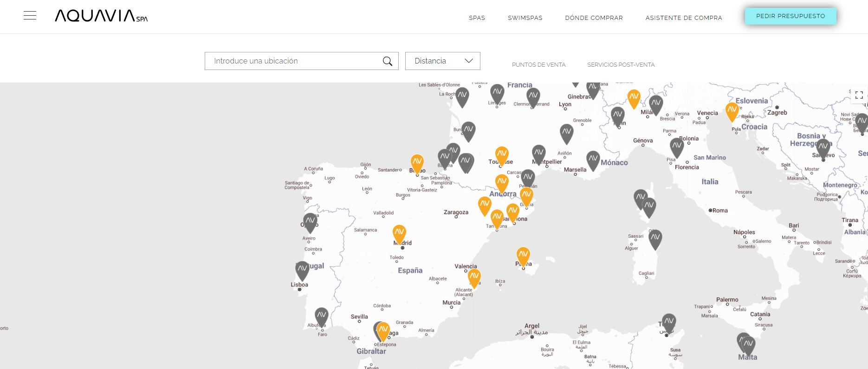Select the gray marker in eastern Sardinia

(x=655, y=239)
